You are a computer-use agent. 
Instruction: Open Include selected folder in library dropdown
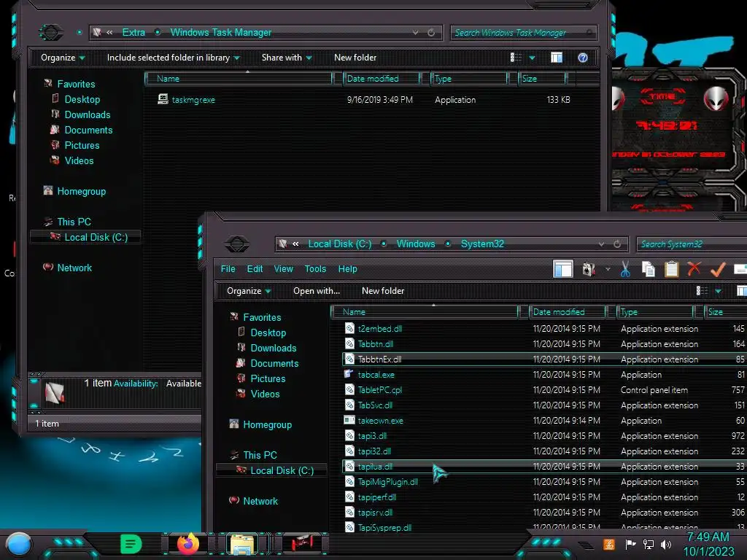point(174,58)
